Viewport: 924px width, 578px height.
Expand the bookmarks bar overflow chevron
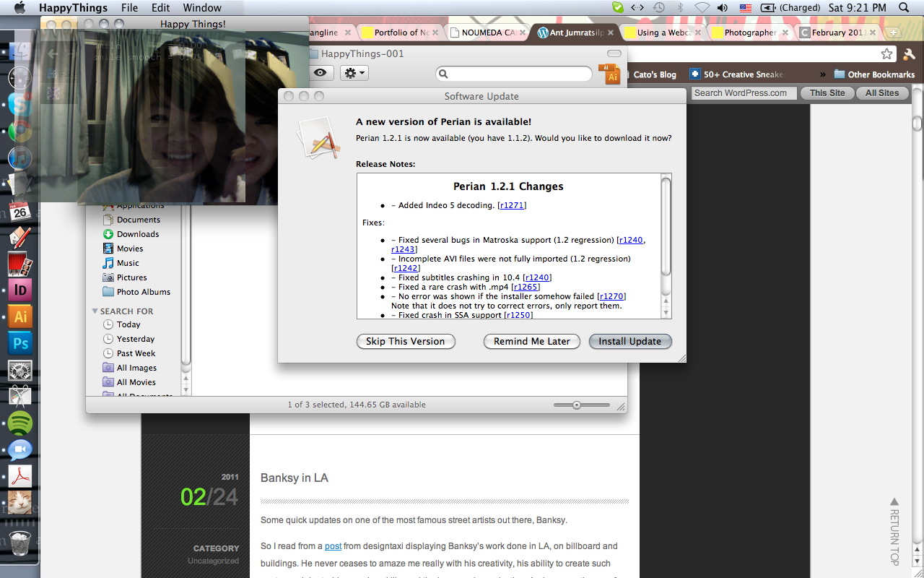pyautogui.click(x=822, y=74)
